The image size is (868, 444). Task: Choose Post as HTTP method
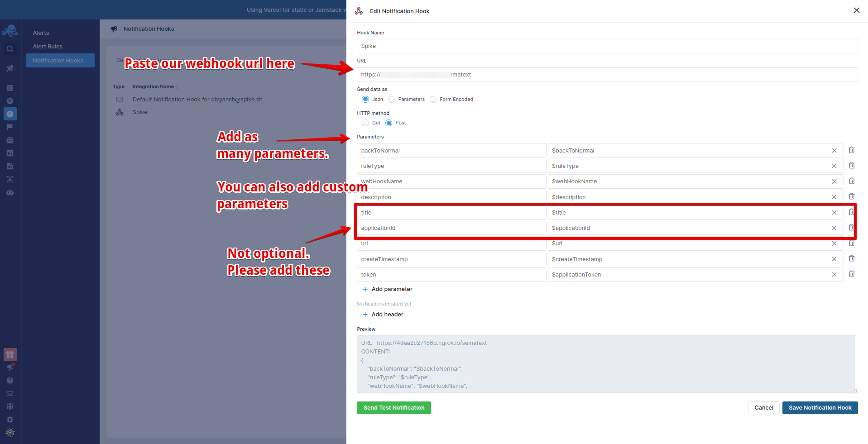389,123
